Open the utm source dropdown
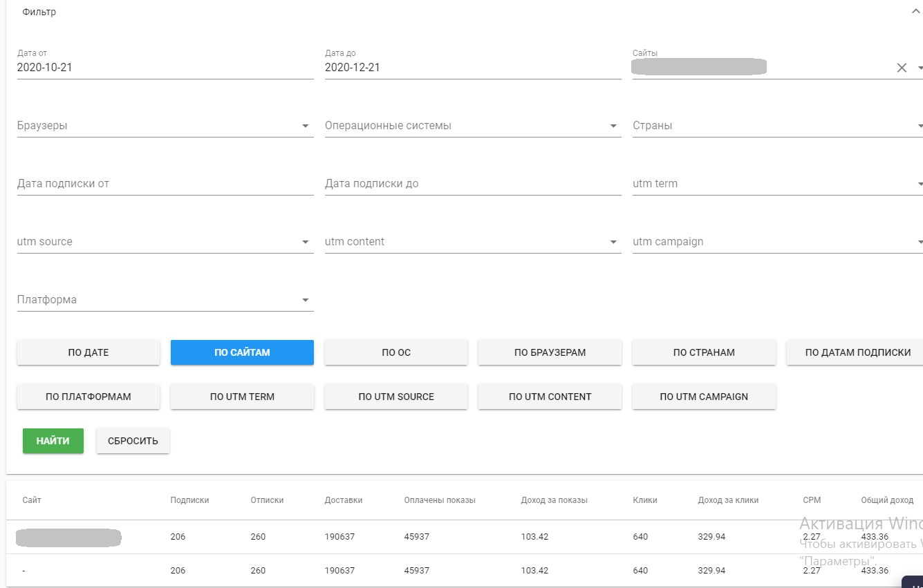Image resolution: width=923 pixels, height=588 pixels. pos(305,243)
